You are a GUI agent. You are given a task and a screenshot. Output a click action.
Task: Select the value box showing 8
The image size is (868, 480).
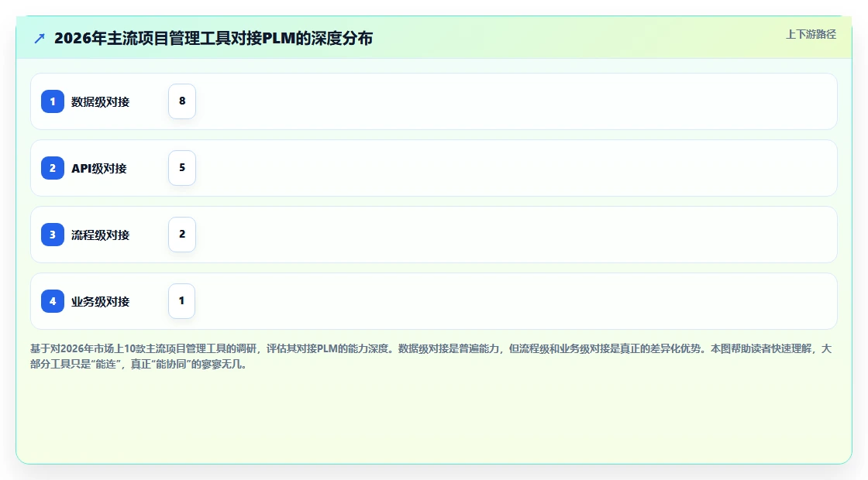[x=182, y=101]
